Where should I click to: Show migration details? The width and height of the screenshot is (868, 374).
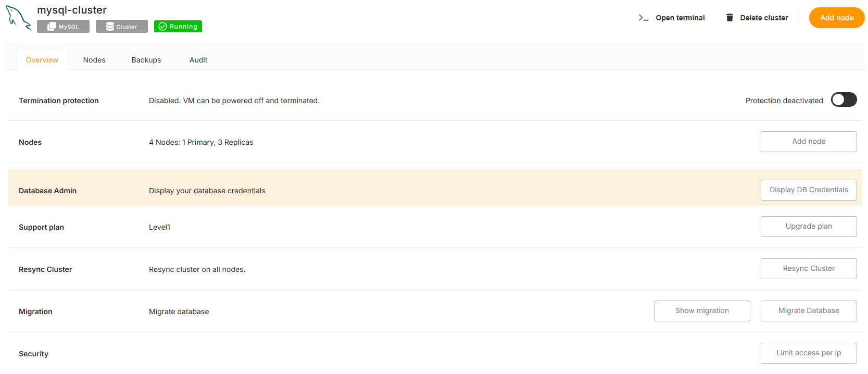tap(701, 311)
